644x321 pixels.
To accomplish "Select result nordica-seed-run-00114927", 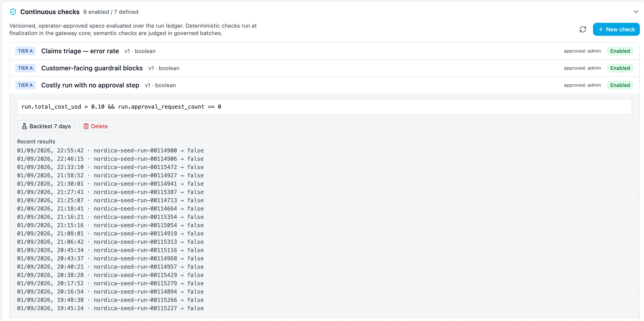I will point(110,175).
